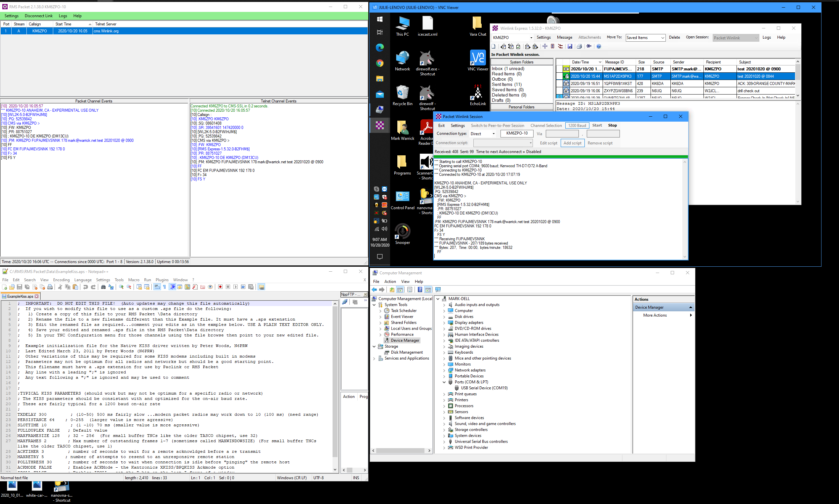Toggle Show All Characters pilcrow in Notepad++
The image size is (839, 504).
tap(164, 287)
